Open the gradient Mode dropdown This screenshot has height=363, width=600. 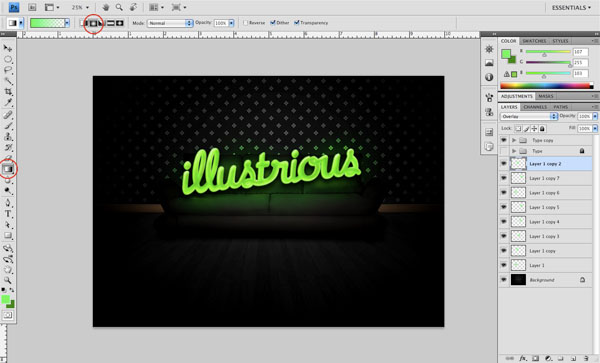170,23
